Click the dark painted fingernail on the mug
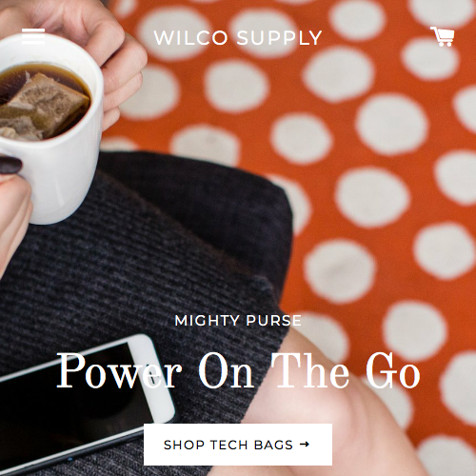Image resolution: width=476 pixels, height=476 pixels. click(x=10, y=166)
